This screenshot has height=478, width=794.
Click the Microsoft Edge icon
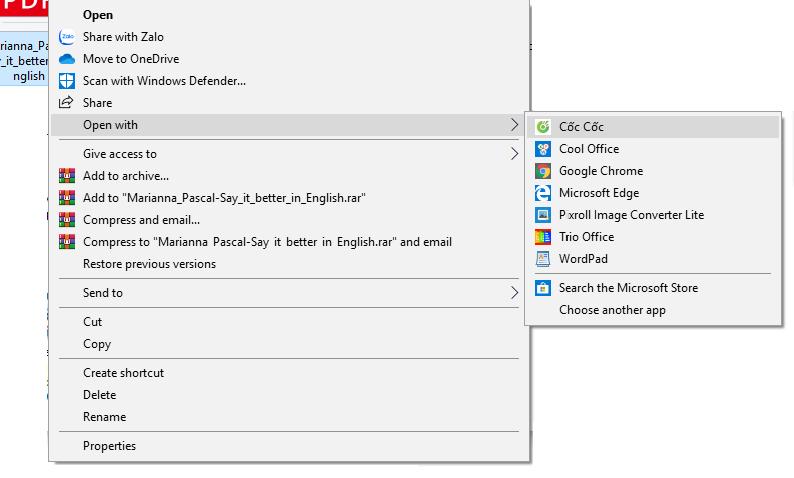tap(543, 193)
